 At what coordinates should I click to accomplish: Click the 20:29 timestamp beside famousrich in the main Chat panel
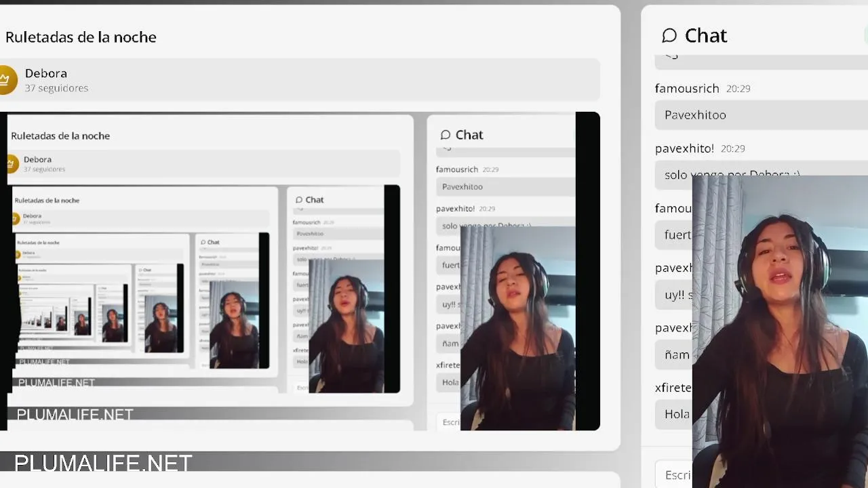click(x=738, y=89)
